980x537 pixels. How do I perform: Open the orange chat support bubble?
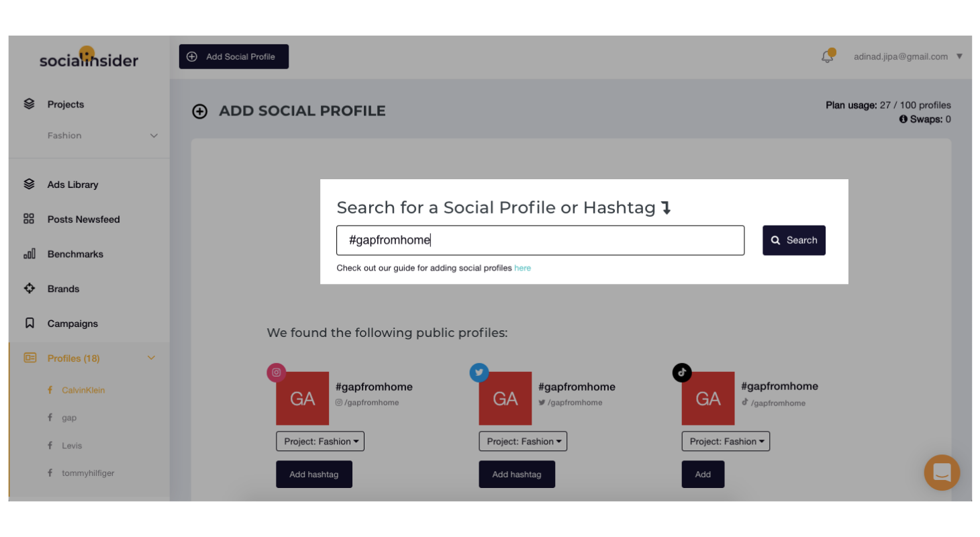[942, 473]
